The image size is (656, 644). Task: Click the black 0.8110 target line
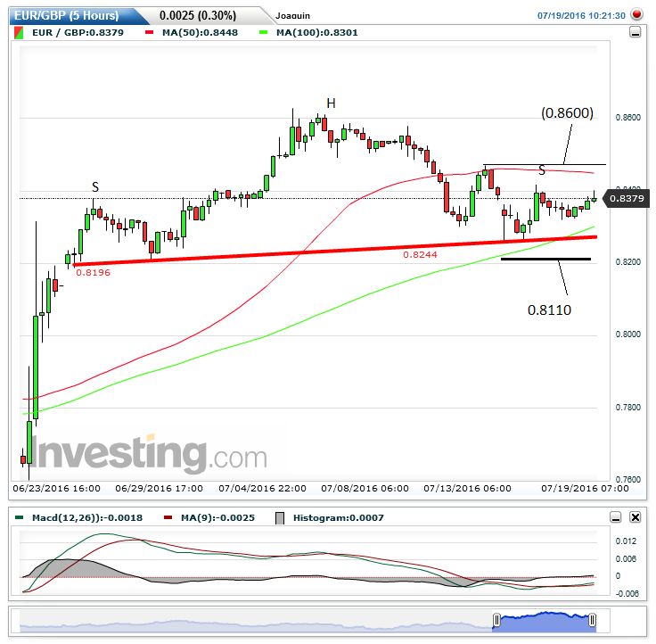545,259
